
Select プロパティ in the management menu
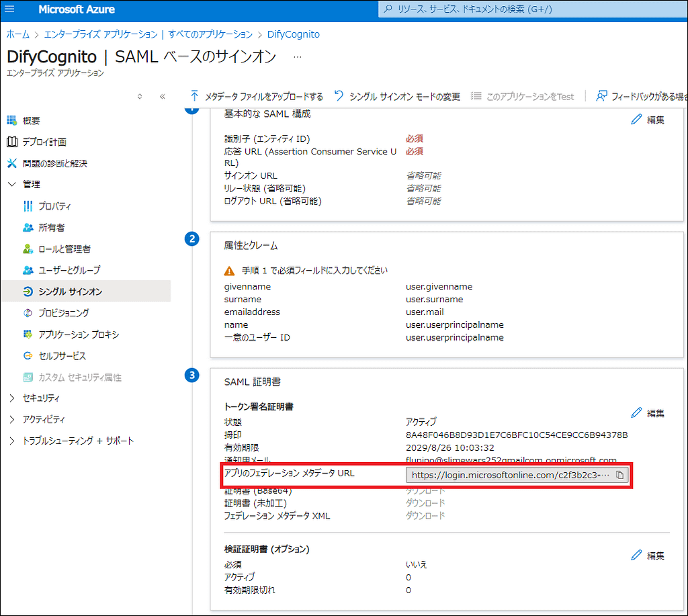pos(55,206)
